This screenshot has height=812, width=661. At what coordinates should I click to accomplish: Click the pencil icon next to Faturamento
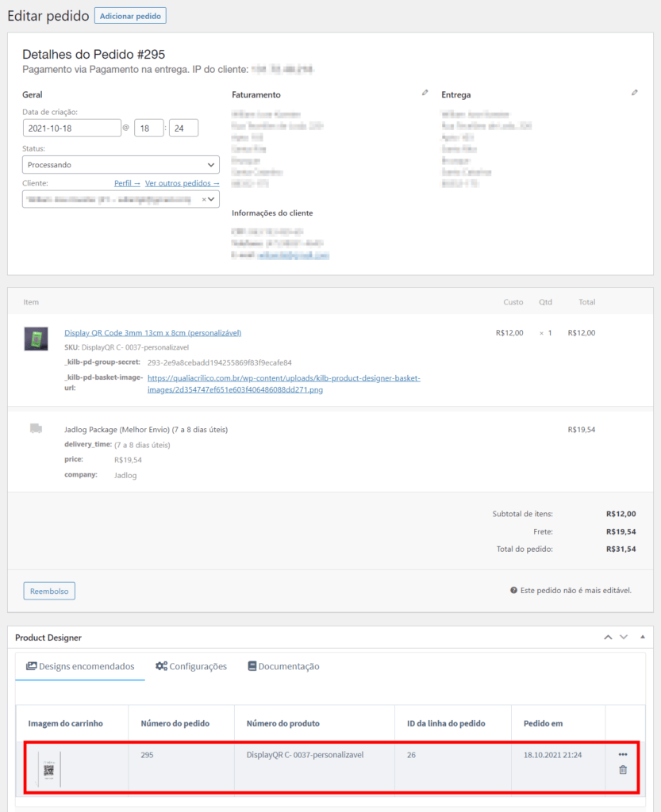pyautogui.click(x=425, y=94)
